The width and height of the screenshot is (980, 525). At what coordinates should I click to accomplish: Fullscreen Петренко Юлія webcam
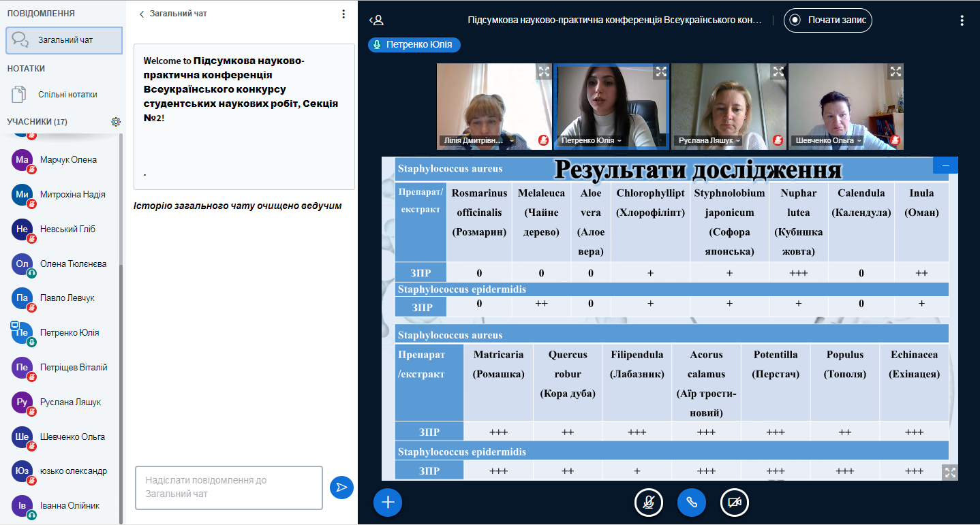tap(660, 71)
